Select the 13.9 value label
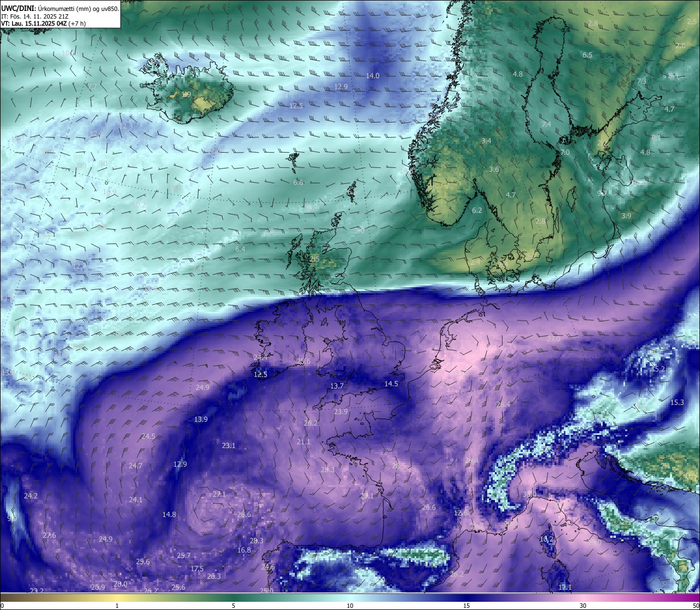Viewport: 700px width, 610px height. 201,420
